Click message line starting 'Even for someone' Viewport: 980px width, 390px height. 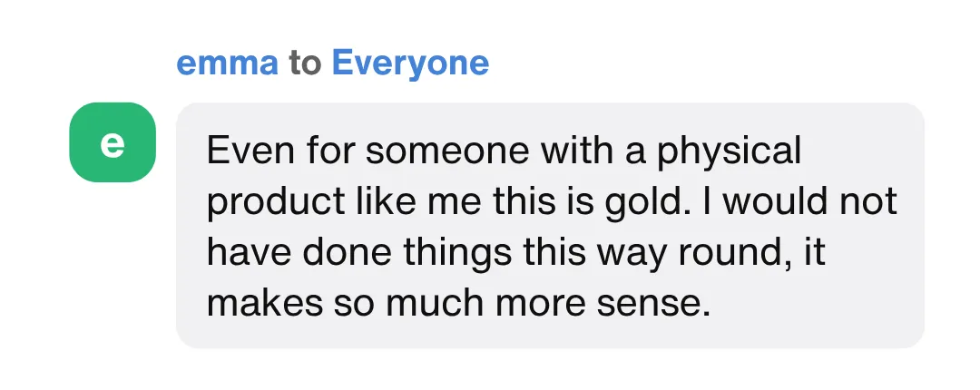point(504,151)
